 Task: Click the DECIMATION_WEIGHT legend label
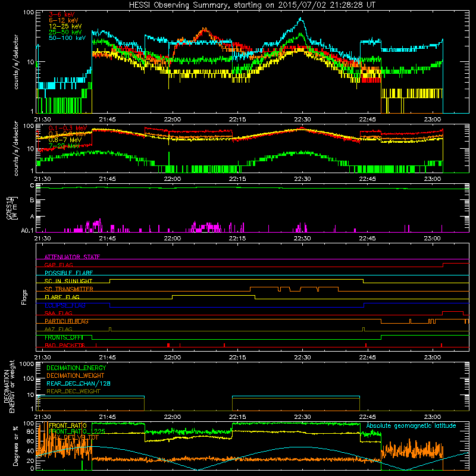point(76,375)
